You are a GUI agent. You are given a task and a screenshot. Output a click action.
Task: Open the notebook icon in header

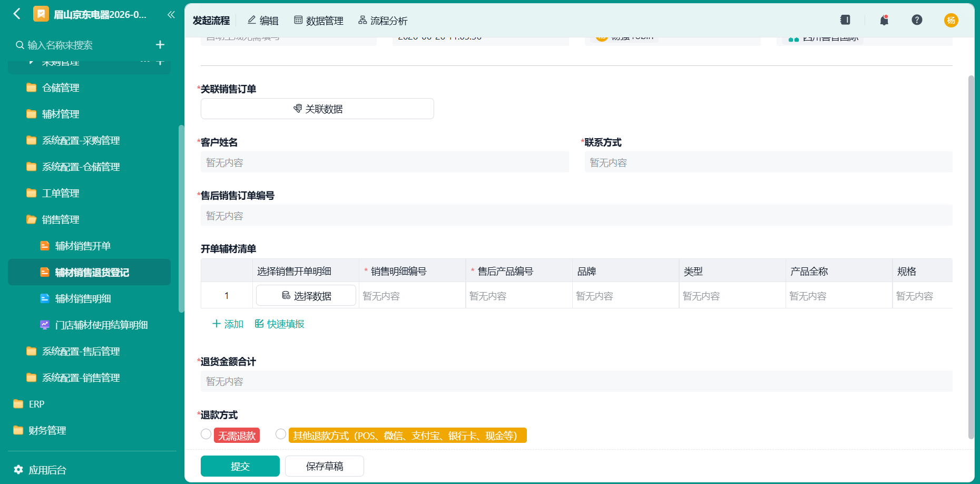[845, 20]
